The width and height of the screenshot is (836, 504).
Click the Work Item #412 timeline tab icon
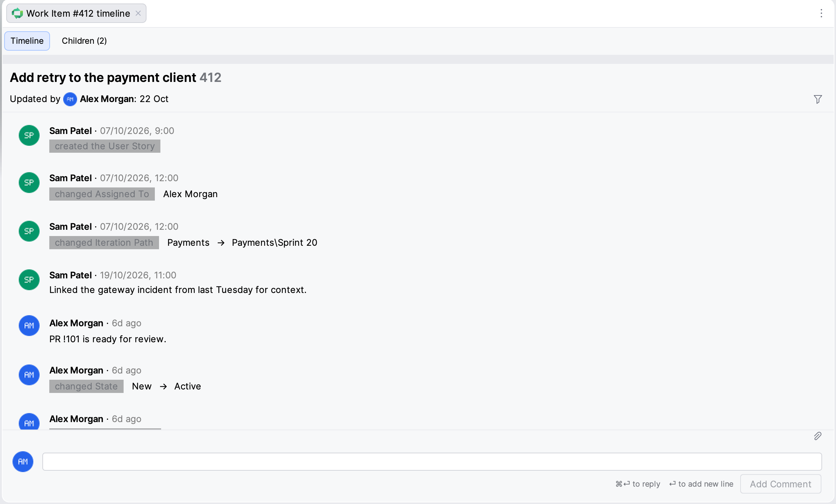pos(17,14)
